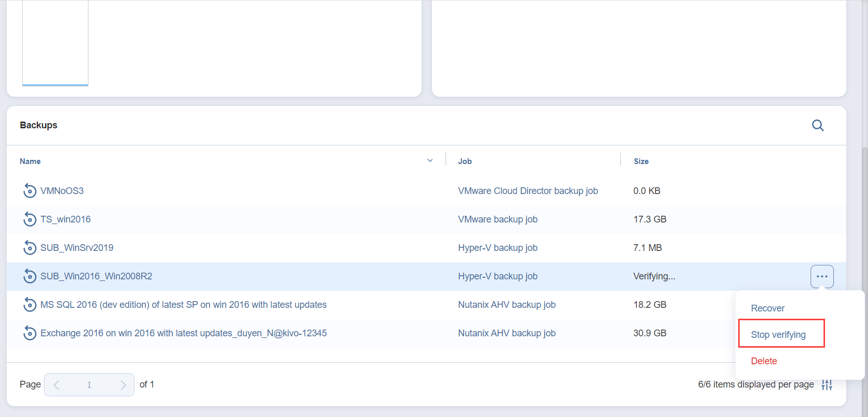Click the backup icon beside Exchange 2016
The image size is (868, 417).
point(29,333)
